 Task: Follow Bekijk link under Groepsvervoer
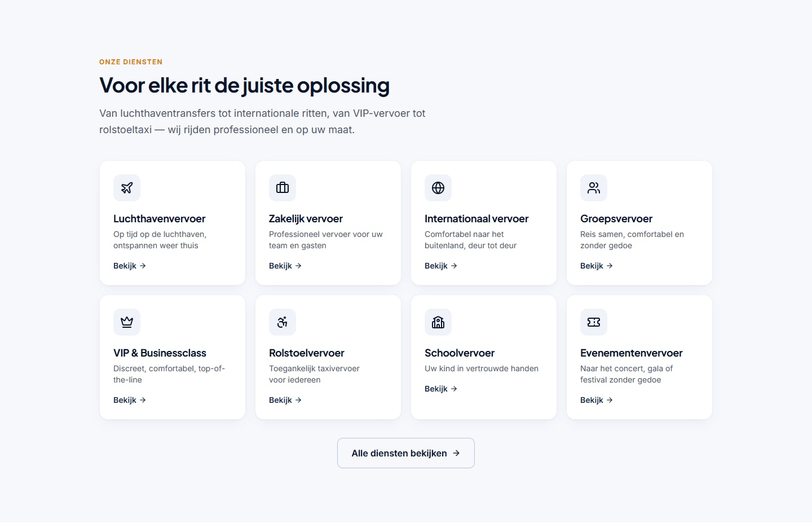597,266
